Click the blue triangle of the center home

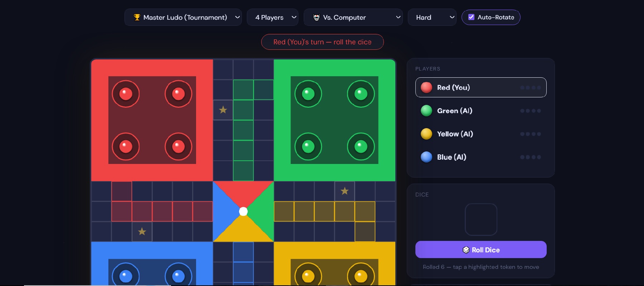pyautogui.click(x=224, y=212)
